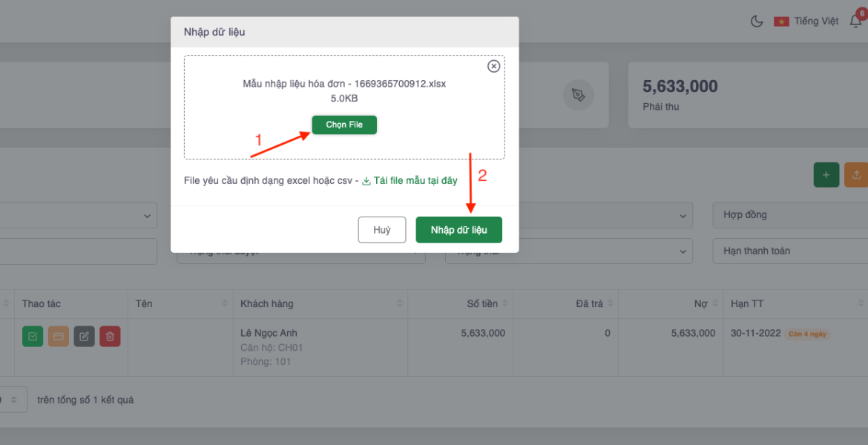The width and height of the screenshot is (868, 445).
Task: Sort the table by the Số tiền column
Action: (505, 303)
